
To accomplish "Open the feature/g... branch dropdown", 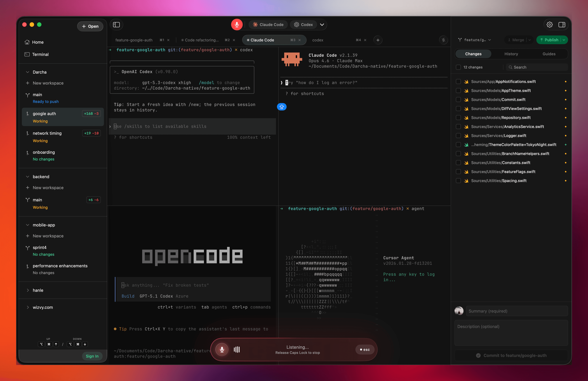I will [x=474, y=40].
